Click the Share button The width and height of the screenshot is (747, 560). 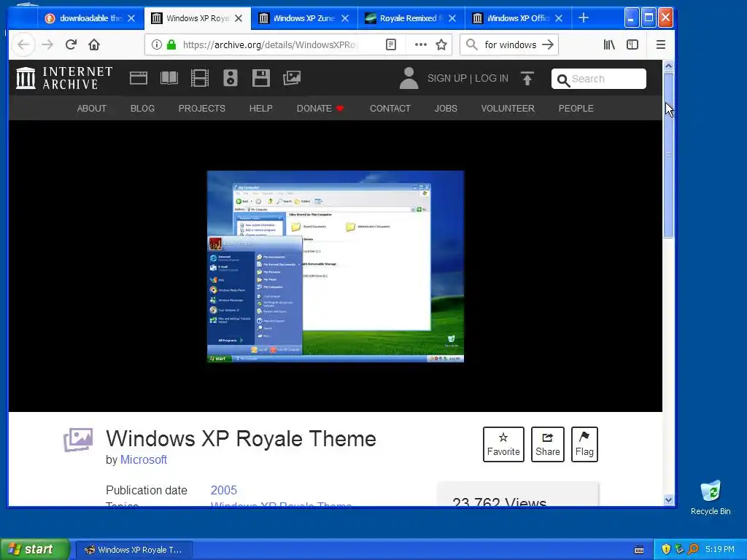[547, 444]
